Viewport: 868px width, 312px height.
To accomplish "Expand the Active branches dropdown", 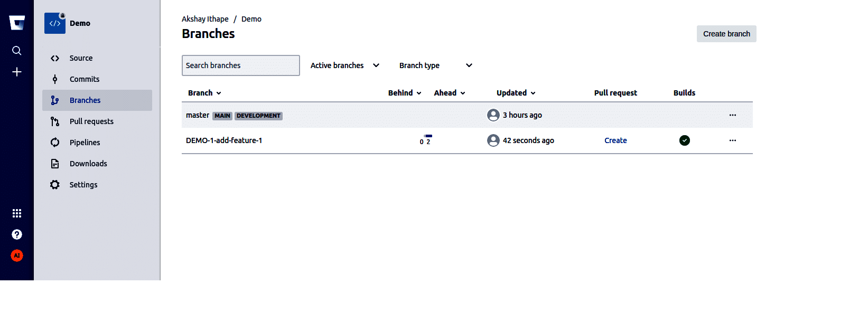I will (345, 65).
